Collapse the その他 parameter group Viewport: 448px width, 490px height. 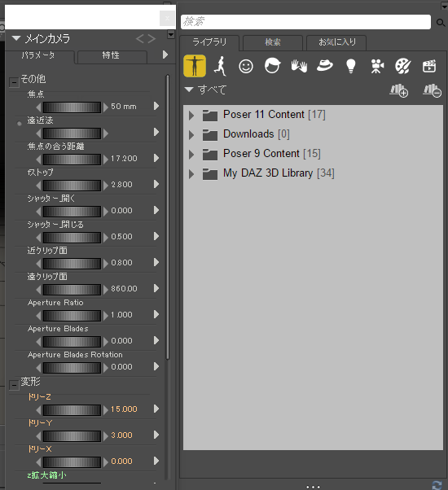[x=14, y=82]
